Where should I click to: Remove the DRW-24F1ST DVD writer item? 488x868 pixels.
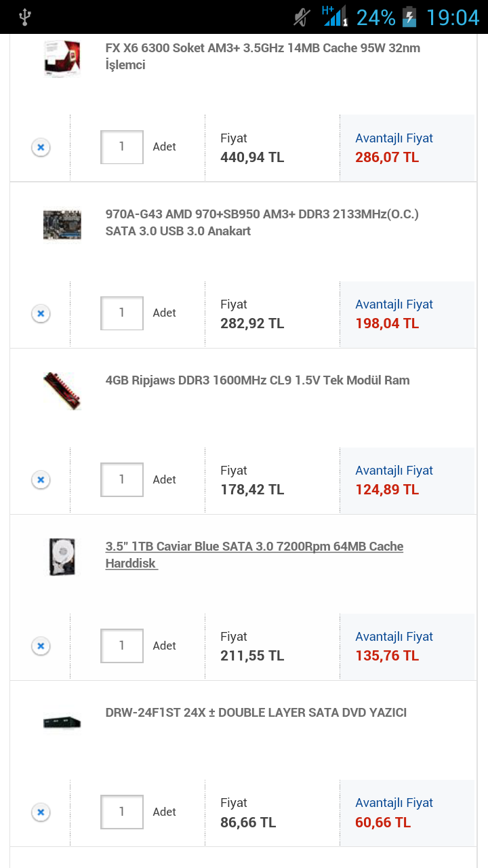tap(41, 812)
